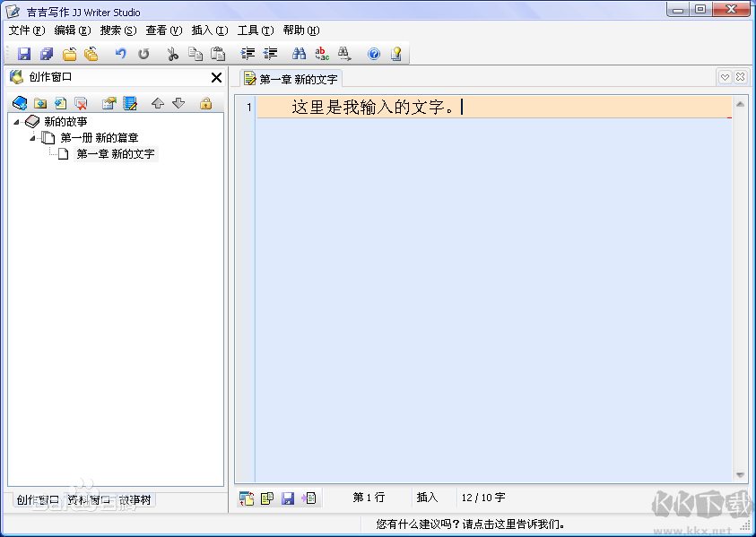756x537 pixels.
Task: Click line number 1 in the gutter
Action: pyautogui.click(x=248, y=107)
